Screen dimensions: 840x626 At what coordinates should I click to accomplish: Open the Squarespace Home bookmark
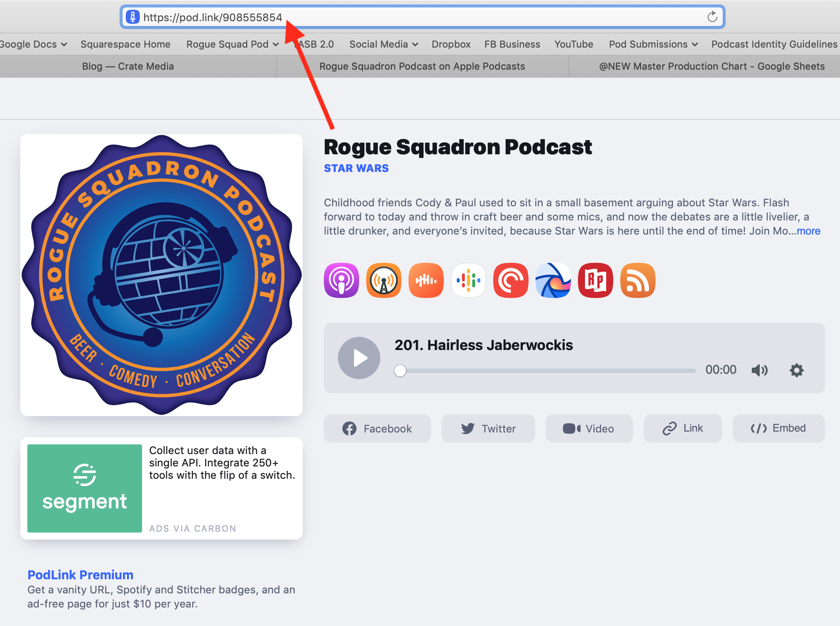coord(125,44)
